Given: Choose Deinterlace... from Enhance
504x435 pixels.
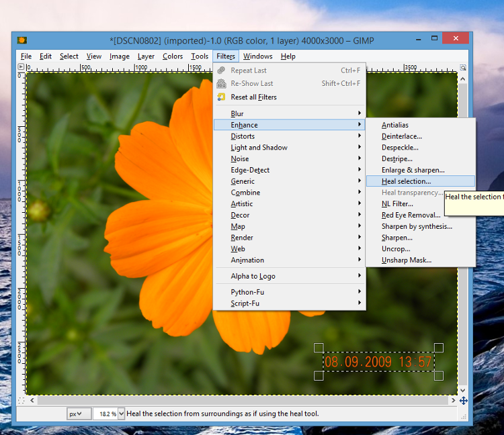Looking at the screenshot, I should 421,136.
